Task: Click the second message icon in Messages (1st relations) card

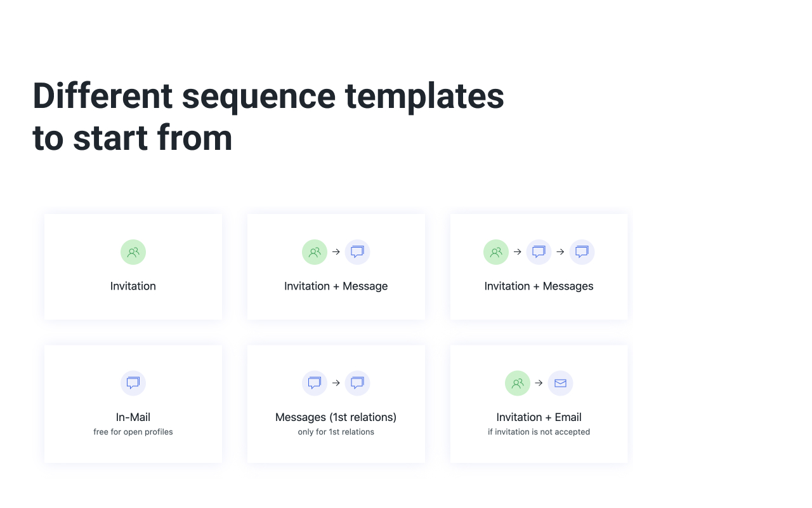Action: (x=357, y=383)
